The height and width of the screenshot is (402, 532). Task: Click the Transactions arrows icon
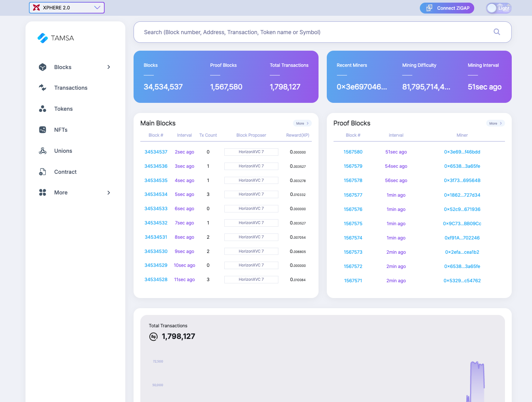[43, 87]
